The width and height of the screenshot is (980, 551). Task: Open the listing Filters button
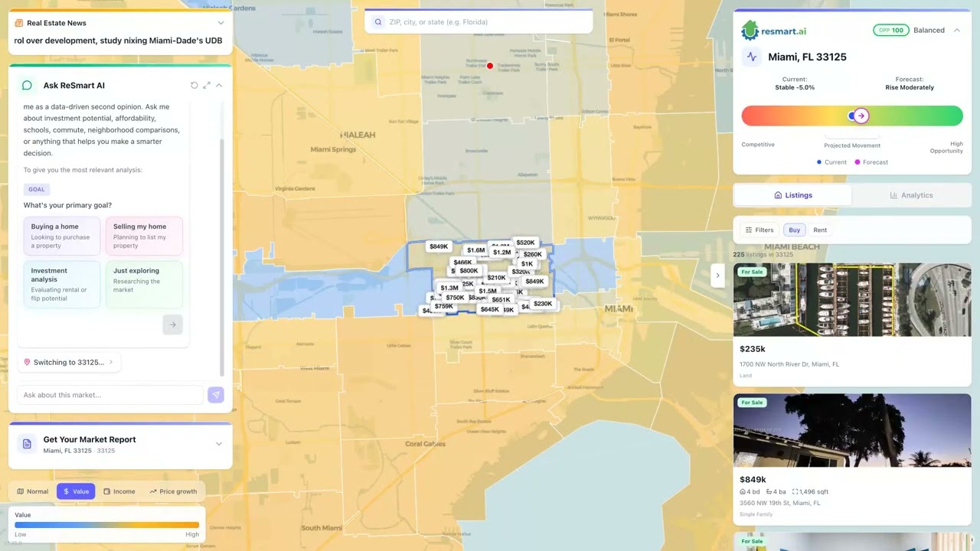point(759,230)
